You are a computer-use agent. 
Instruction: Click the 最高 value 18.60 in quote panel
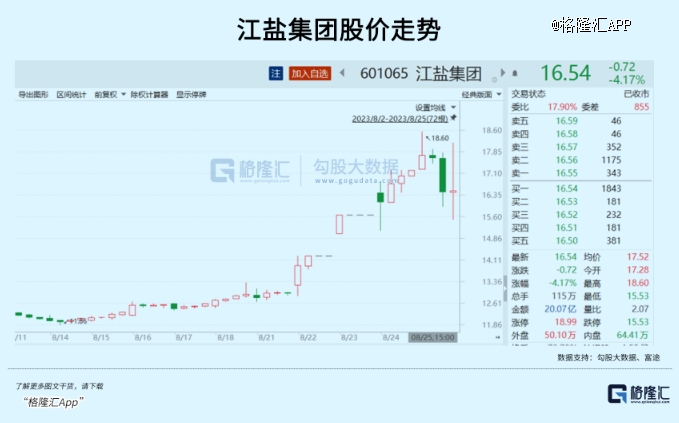pos(638,283)
